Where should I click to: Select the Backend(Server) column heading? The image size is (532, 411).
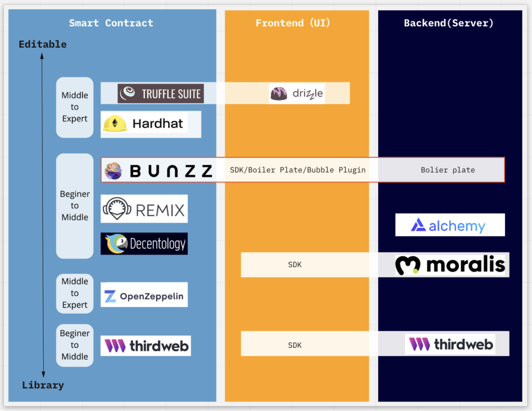point(448,23)
